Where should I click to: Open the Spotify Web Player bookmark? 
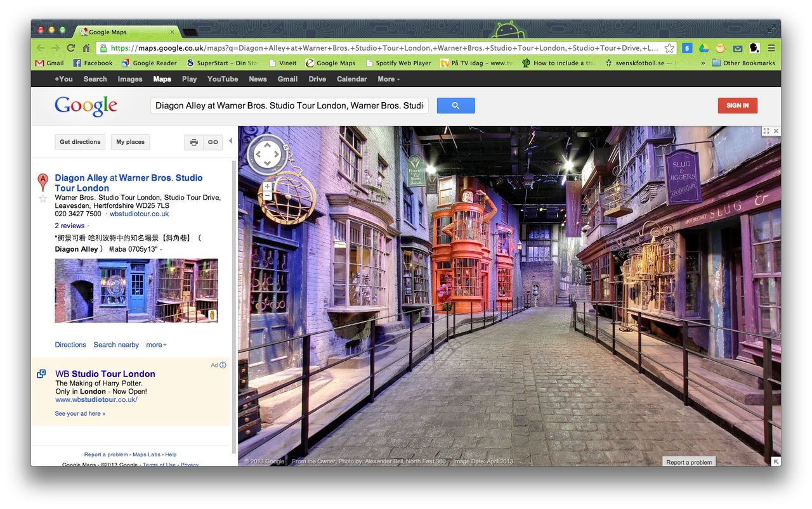[398, 63]
